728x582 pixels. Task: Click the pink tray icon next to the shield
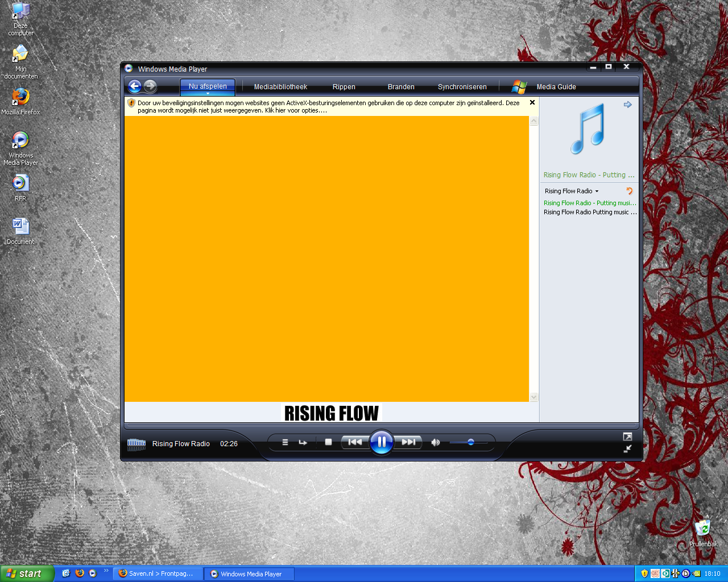(x=655, y=573)
